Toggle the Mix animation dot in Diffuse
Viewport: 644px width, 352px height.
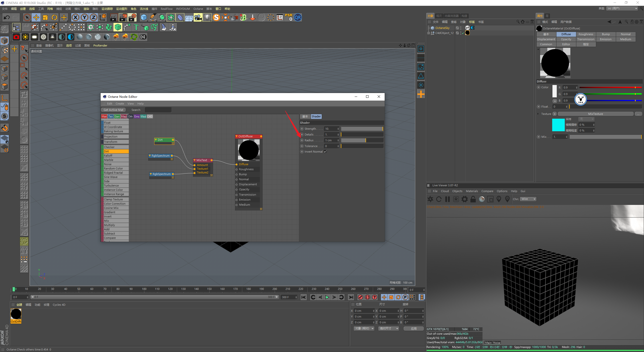click(539, 137)
